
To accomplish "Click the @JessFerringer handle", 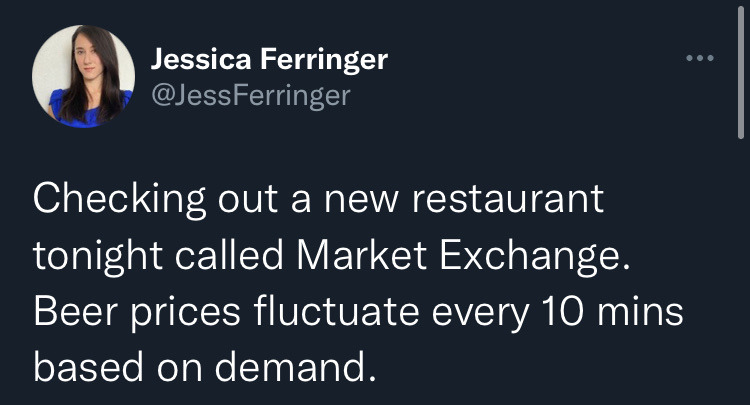I will coord(250,96).
